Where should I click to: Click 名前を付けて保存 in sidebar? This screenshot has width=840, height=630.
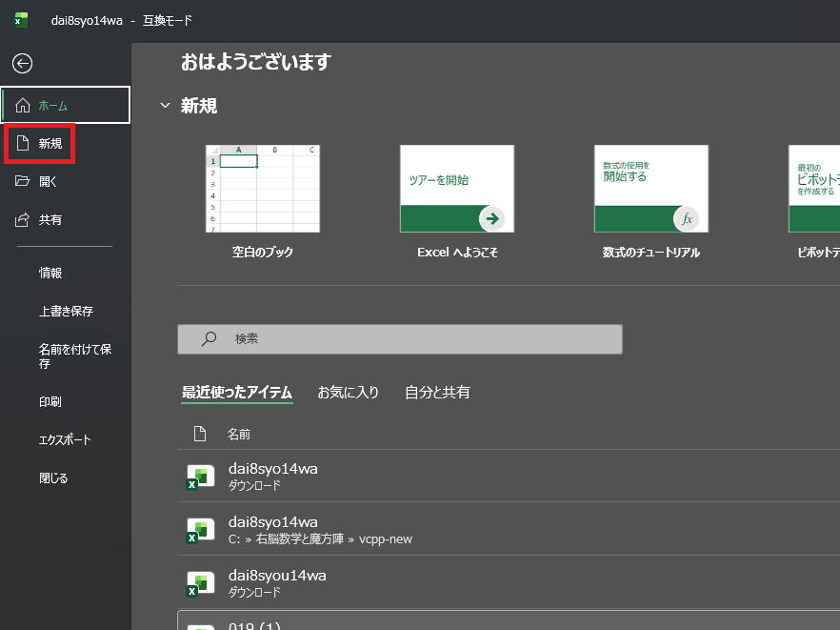[74, 356]
